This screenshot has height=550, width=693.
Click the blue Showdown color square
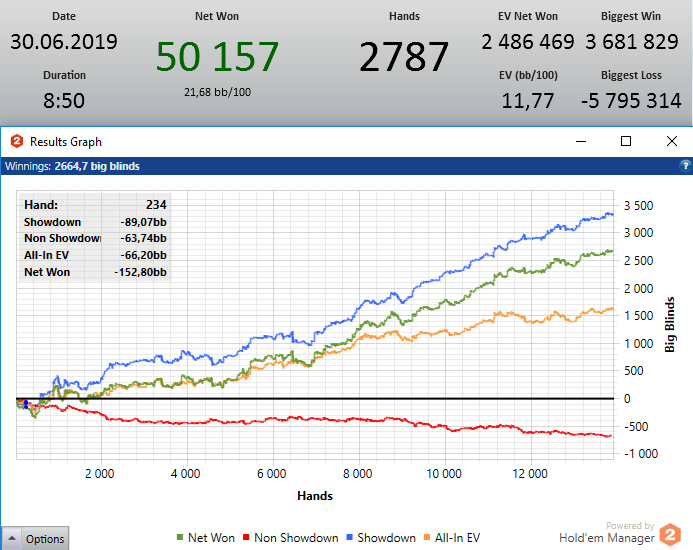[x=350, y=538]
